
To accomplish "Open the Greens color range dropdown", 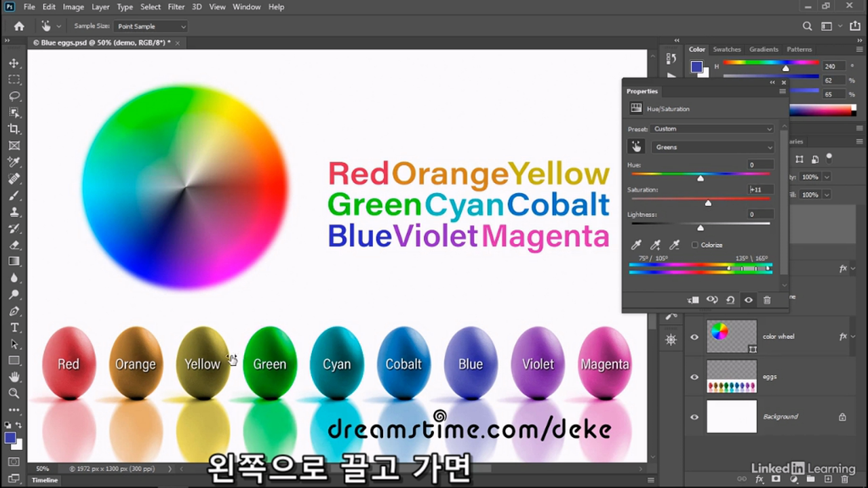I will click(713, 147).
